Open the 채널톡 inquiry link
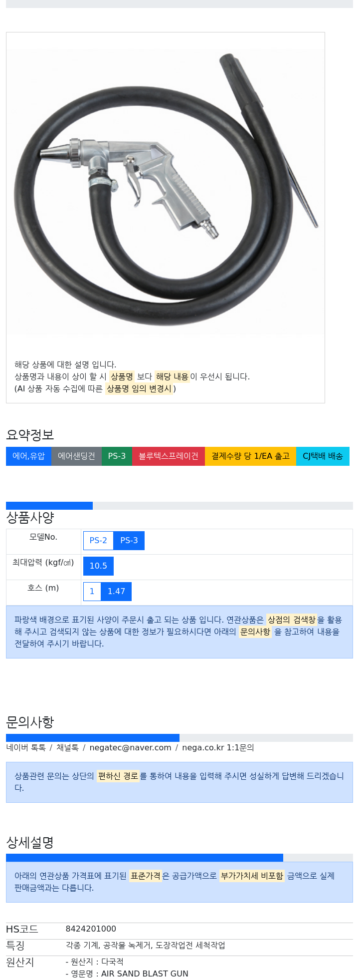 pyautogui.click(x=67, y=748)
